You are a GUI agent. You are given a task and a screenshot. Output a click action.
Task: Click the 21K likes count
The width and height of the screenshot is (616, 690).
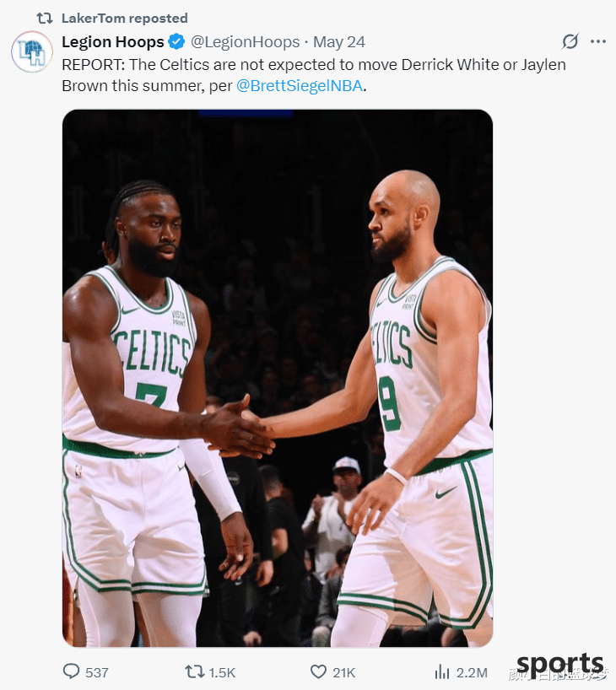click(x=344, y=672)
